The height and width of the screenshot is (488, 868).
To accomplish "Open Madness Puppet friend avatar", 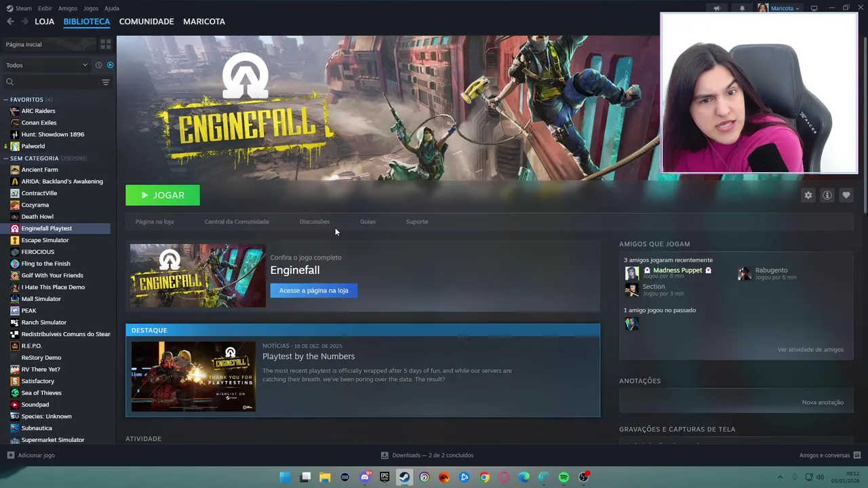I will pyautogui.click(x=632, y=273).
